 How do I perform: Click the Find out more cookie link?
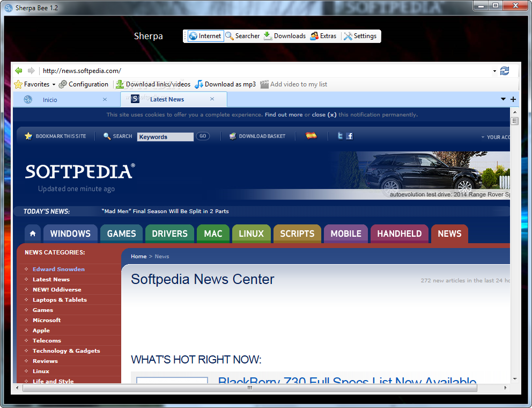click(x=284, y=115)
